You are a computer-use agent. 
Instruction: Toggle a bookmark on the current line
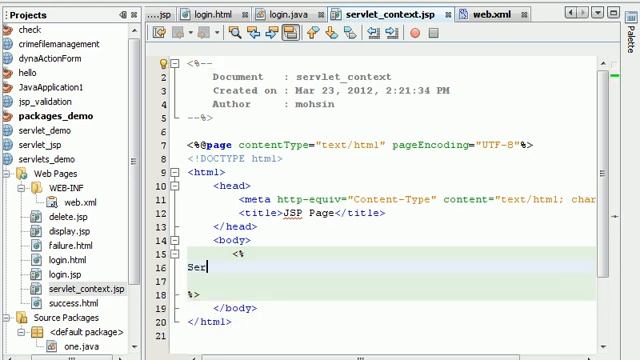click(x=350, y=33)
